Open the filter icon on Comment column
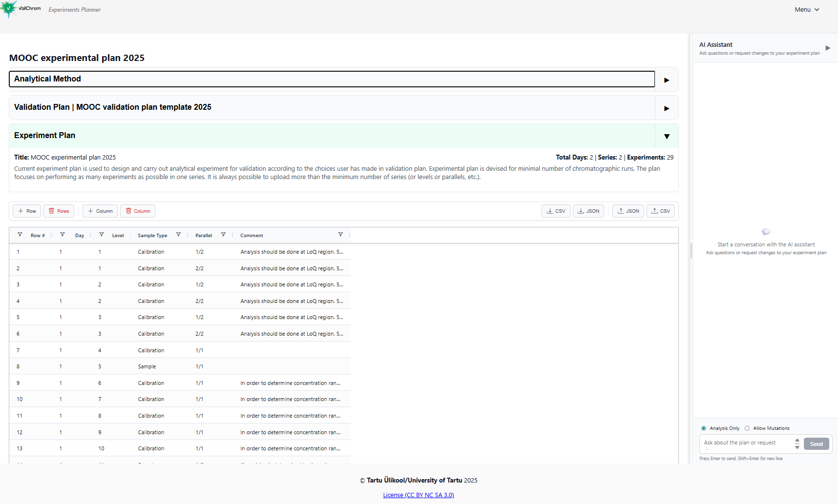Image resolution: width=838 pixels, height=504 pixels. 341,235
